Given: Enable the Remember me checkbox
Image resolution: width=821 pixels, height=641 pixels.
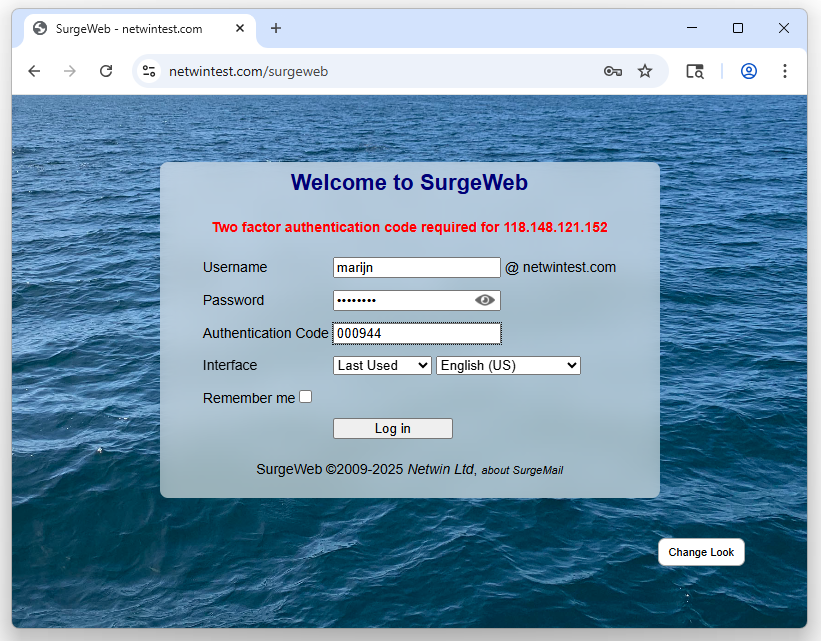Looking at the screenshot, I should [x=306, y=397].
